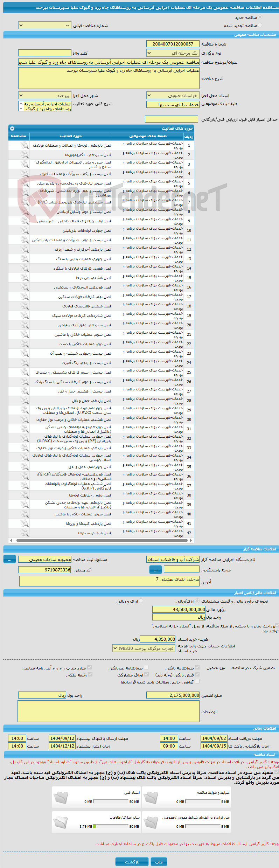Toggle ضمانتنامه غیربانکی checkbox
Viewport: 279px width, 868px height.
(146, 667)
